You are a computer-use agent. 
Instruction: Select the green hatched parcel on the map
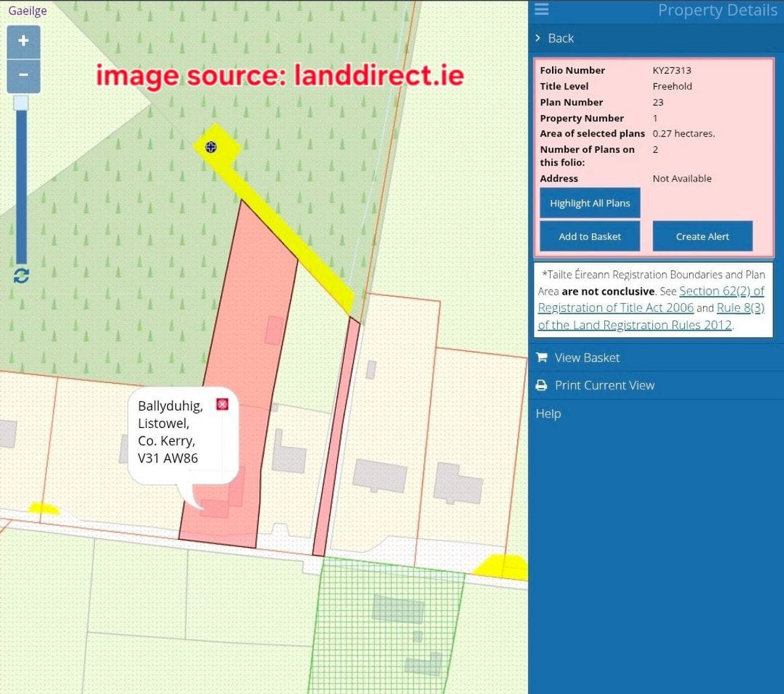385,627
